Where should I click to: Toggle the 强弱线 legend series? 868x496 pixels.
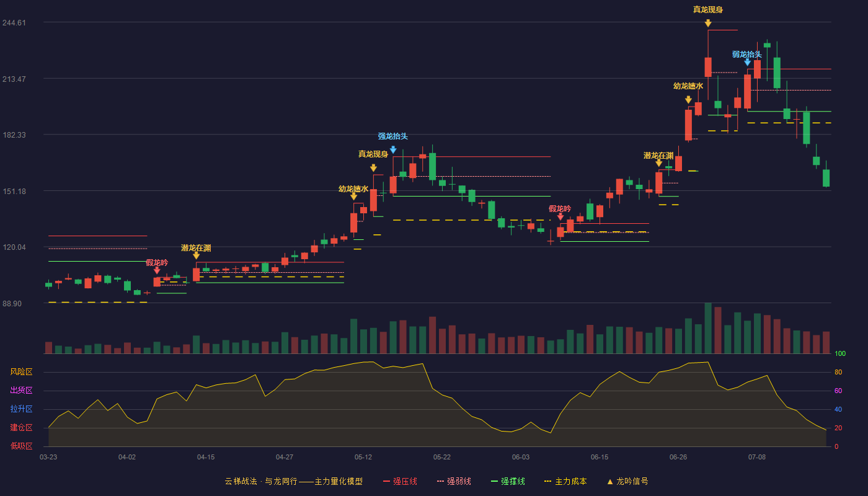click(454, 481)
